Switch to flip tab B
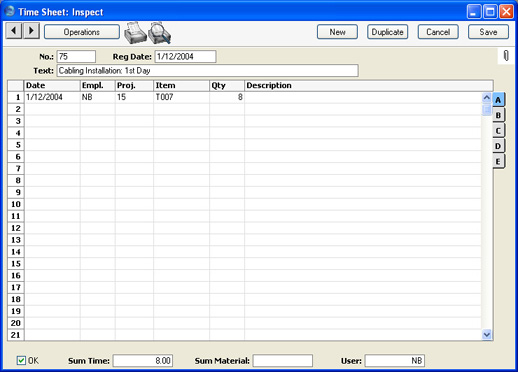The image size is (518, 372). click(498, 115)
